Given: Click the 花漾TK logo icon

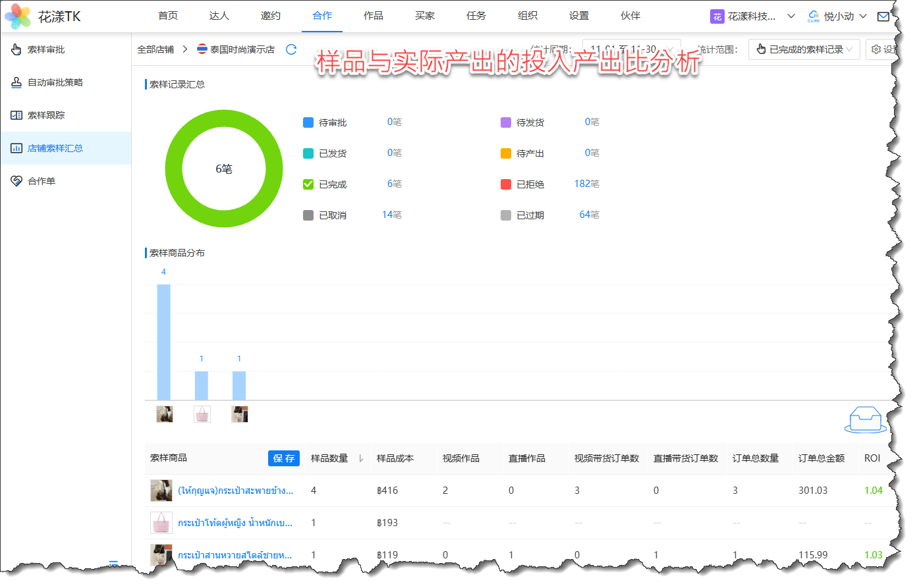Looking at the screenshot, I should click(x=18, y=16).
